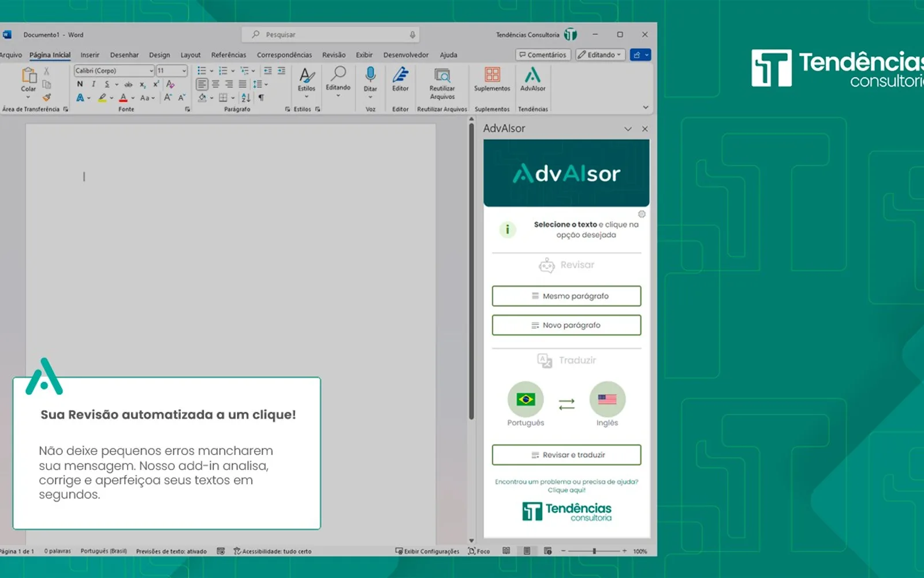Toggle bold (N) formatting
This screenshot has height=578, width=924.
(x=80, y=84)
